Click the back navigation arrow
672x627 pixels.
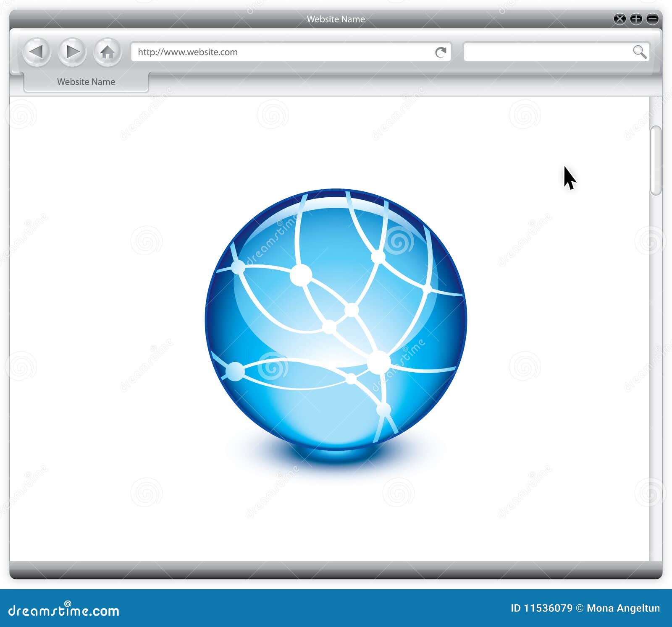[38, 52]
